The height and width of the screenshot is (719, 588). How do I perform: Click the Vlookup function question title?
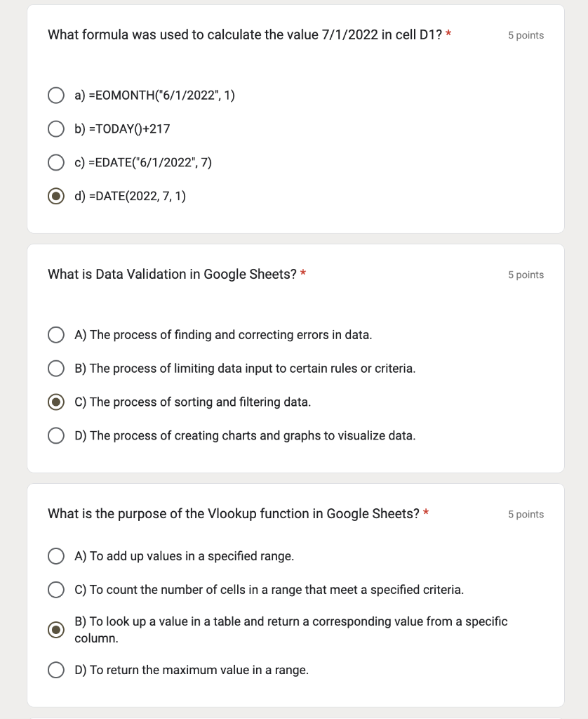click(x=234, y=513)
